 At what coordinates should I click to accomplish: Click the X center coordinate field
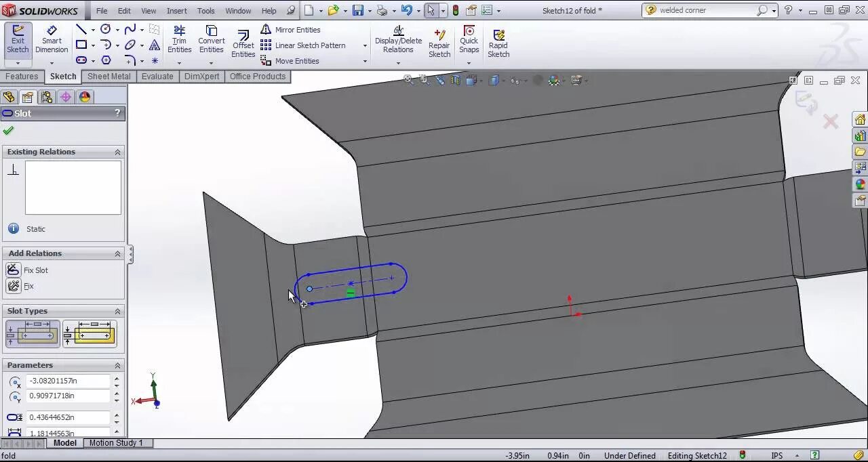click(68, 381)
